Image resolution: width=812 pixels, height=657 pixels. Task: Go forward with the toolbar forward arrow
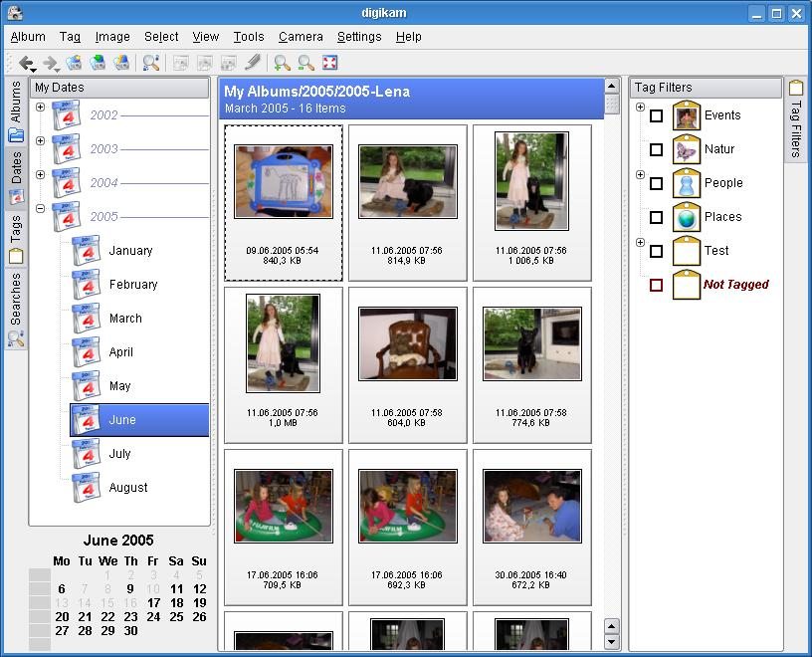(x=50, y=64)
